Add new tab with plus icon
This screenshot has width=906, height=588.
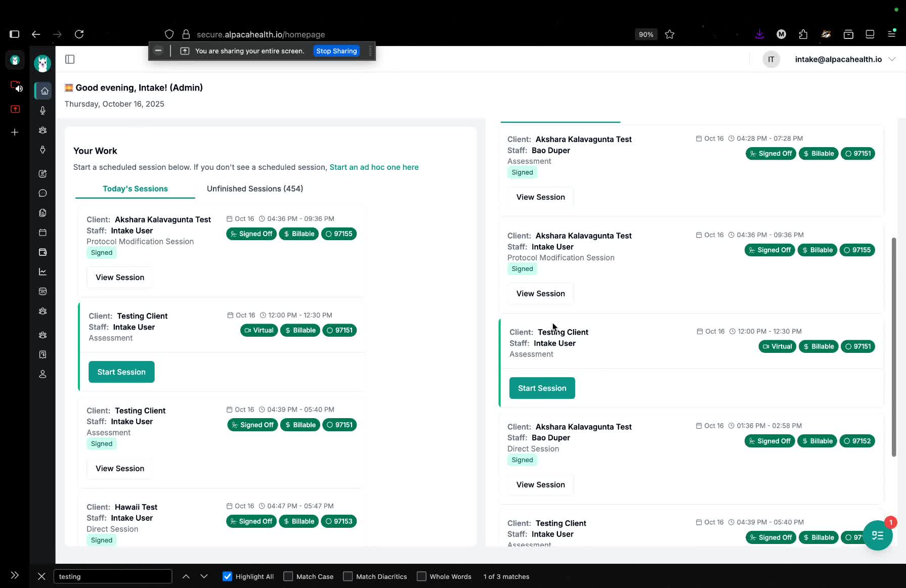tap(15, 132)
